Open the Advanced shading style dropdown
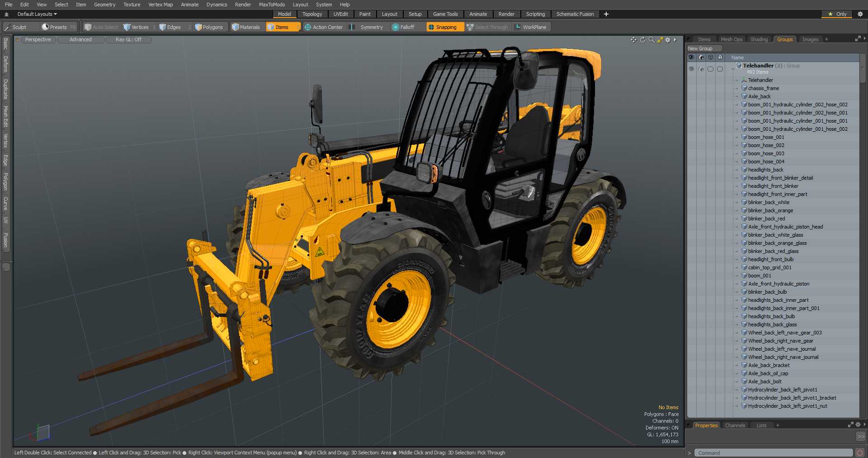The width and height of the screenshot is (868, 458). point(80,40)
